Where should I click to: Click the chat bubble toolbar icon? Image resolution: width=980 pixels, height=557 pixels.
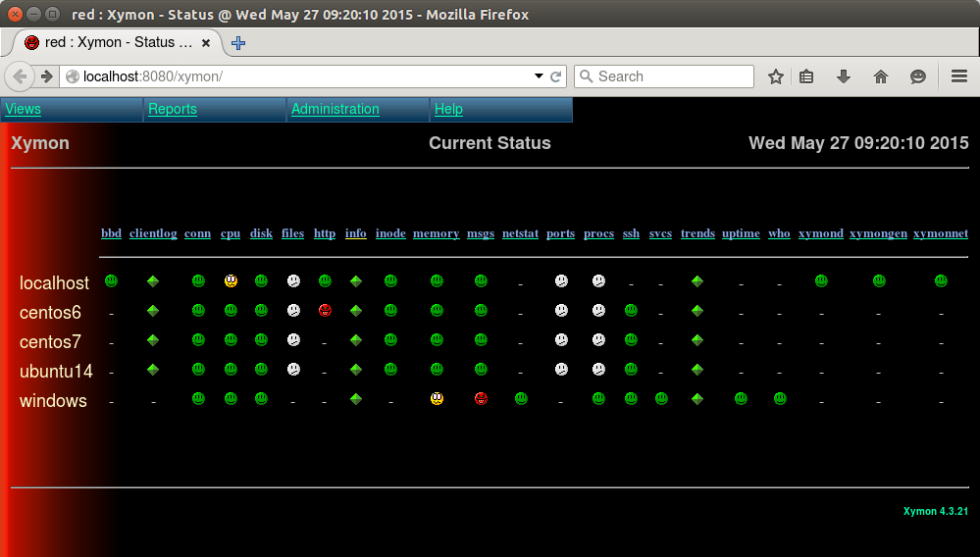pyautogui.click(x=917, y=76)
